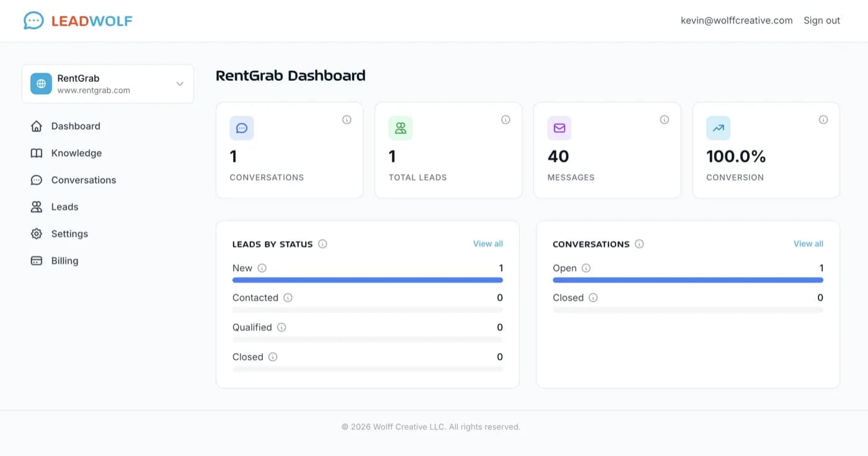Image resolution: width=868 pixels, height=456 pixels.
Task: Click the purple envelope icon on Messages card
Action: click(559, 128)
